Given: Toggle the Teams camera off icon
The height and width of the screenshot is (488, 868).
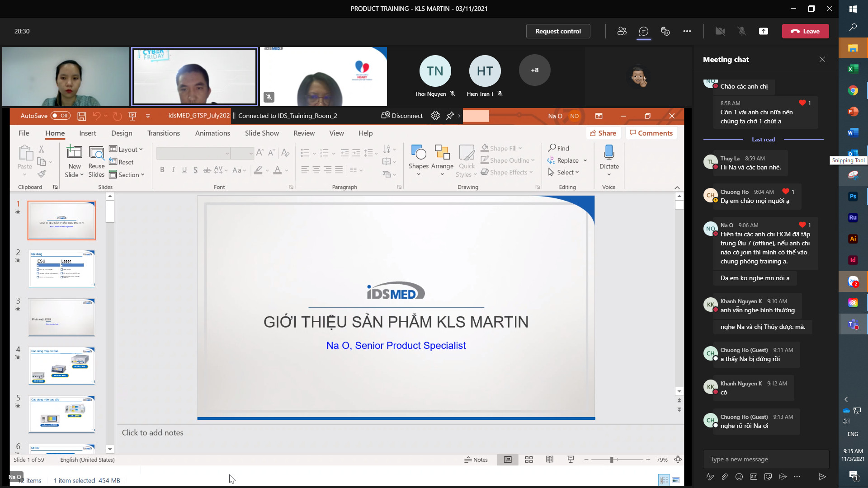Looking at the screenshot, I should [x=720, y=31].
